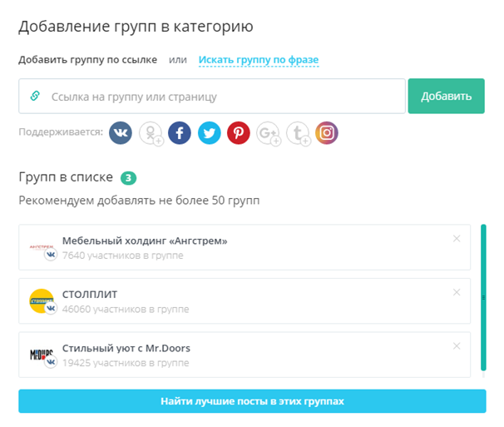Remove the Ангстрем group with its X
This screenshot has height=427, width=504.
click(457, 238)
